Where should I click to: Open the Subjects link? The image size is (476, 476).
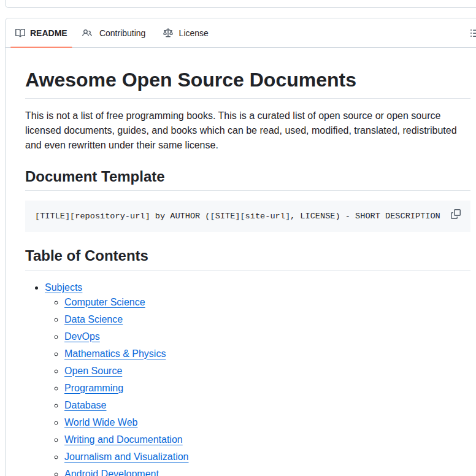pos(63,287)
